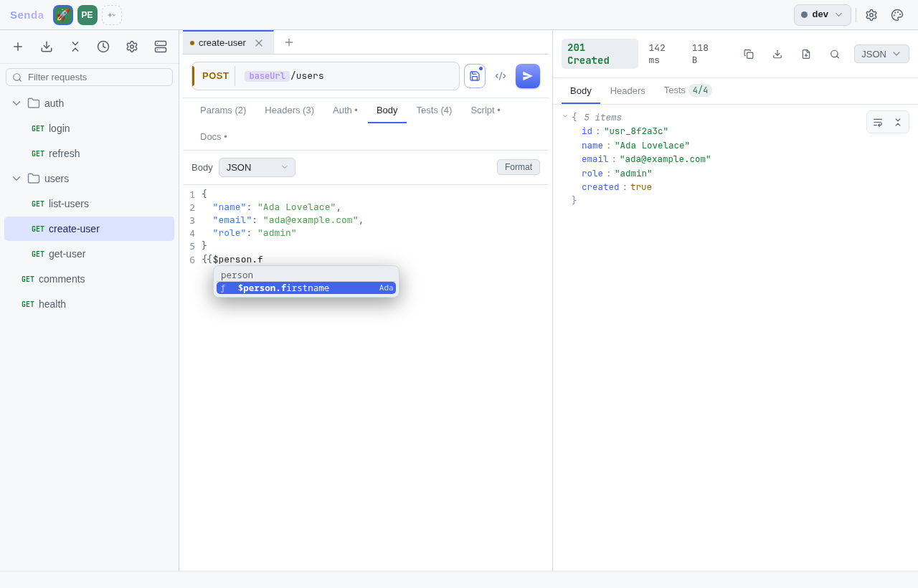The height and width of the screenshot is (588, 918).
Task: Click the Senda logo text
Action: (x=27, y=15)
